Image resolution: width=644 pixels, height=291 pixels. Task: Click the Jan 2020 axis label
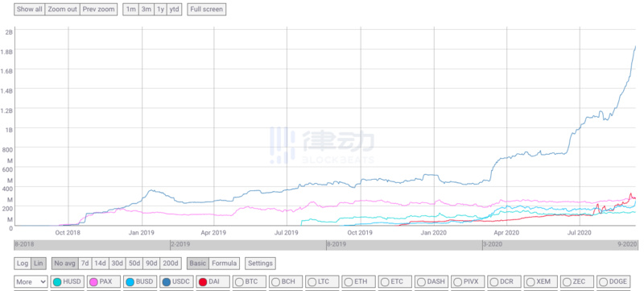coord(434,233)
